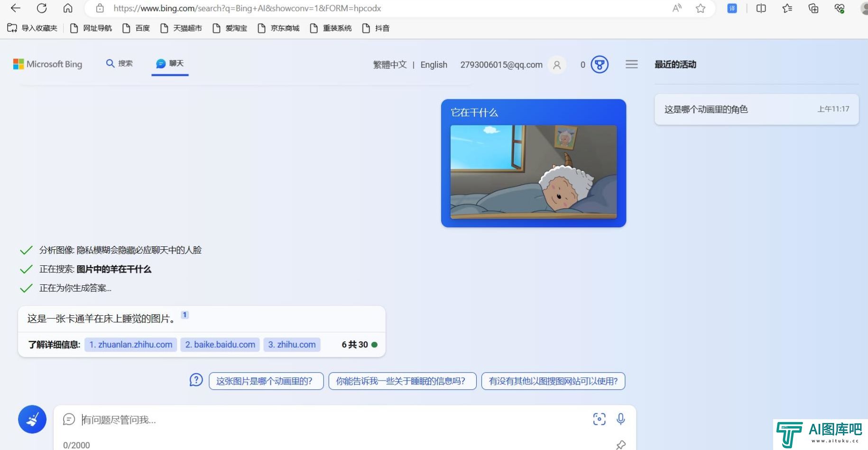Click the user profile avatar icon
The image size is (868, 450).
[557, 65]
